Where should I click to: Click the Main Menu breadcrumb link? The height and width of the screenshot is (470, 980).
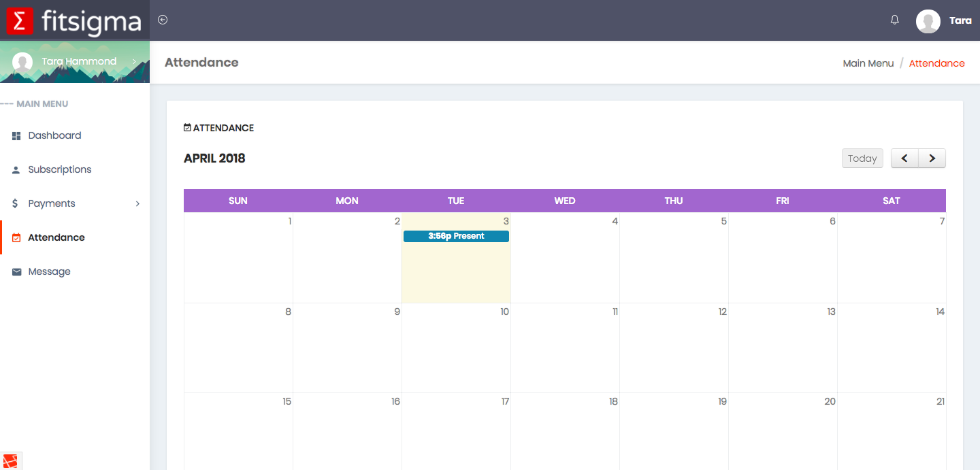(x=868, y=63)
